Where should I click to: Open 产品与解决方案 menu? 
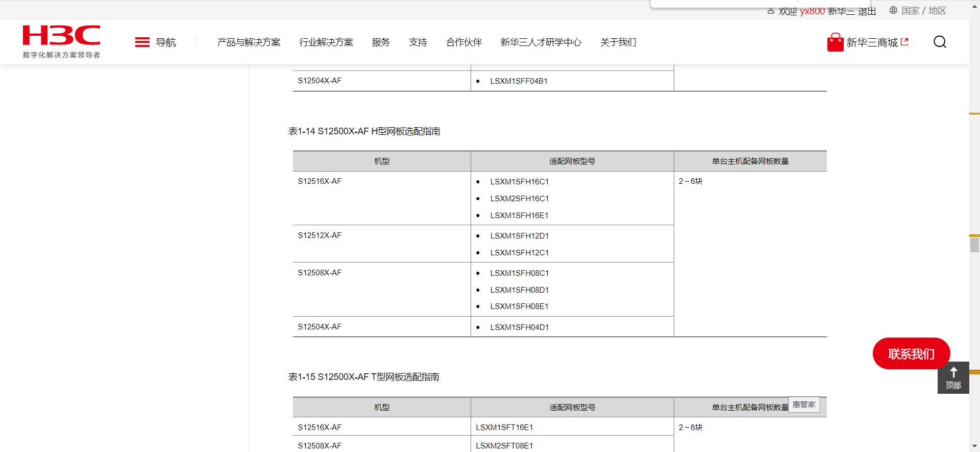pos(249,42)
